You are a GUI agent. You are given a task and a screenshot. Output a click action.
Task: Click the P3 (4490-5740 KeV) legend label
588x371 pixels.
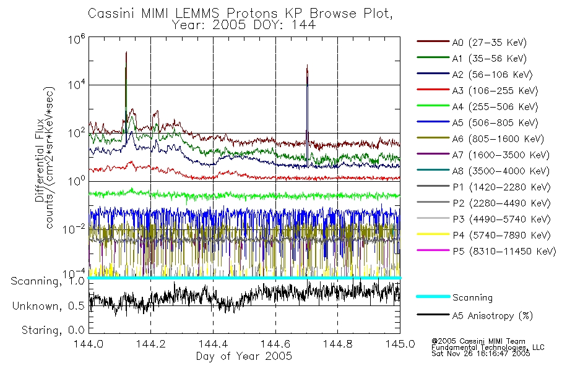pos(501,220)
